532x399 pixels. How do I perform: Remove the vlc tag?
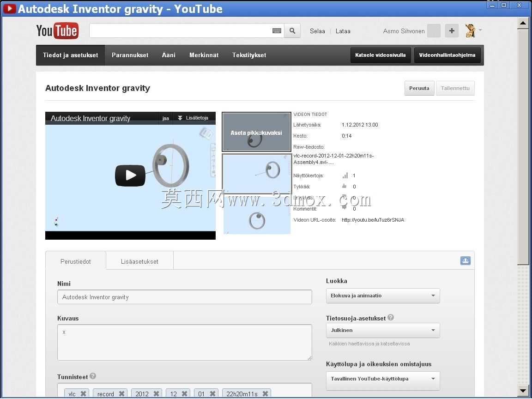83,393
